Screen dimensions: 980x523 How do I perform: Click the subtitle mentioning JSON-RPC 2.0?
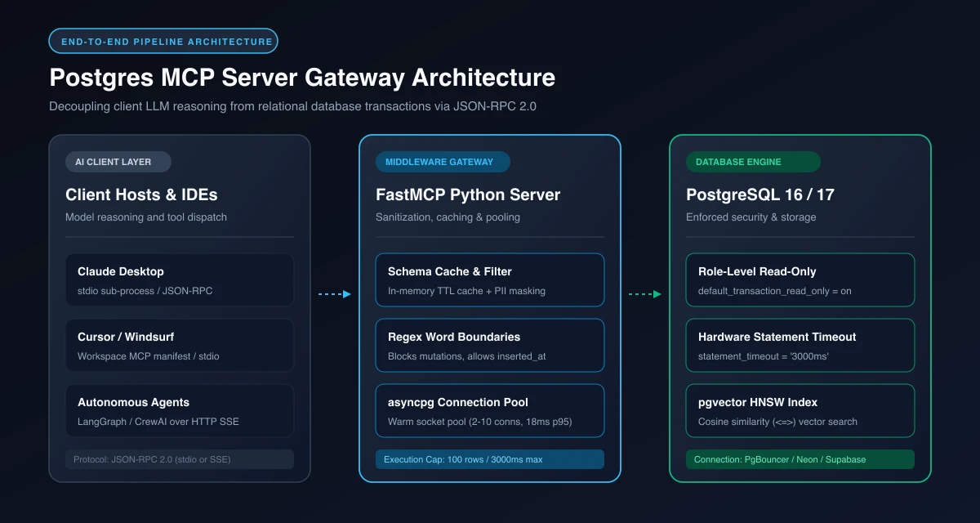tap(292, 106)
